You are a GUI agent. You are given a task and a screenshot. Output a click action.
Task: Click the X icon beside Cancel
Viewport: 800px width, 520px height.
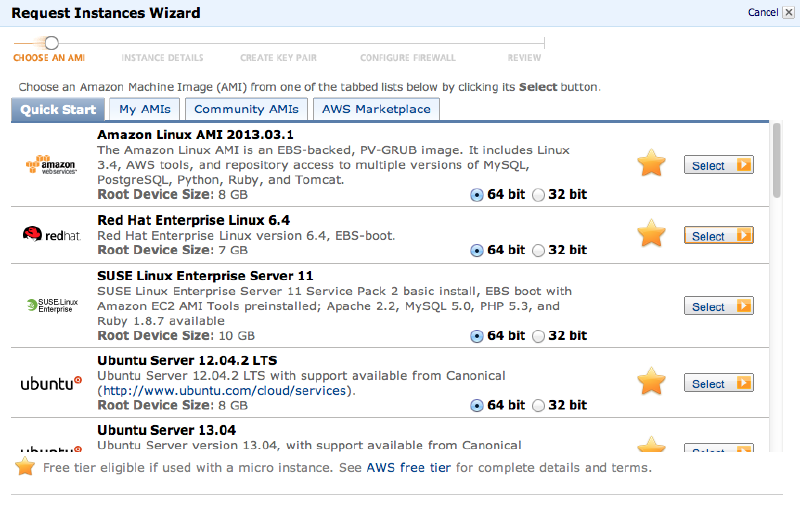tap(788, 12)
